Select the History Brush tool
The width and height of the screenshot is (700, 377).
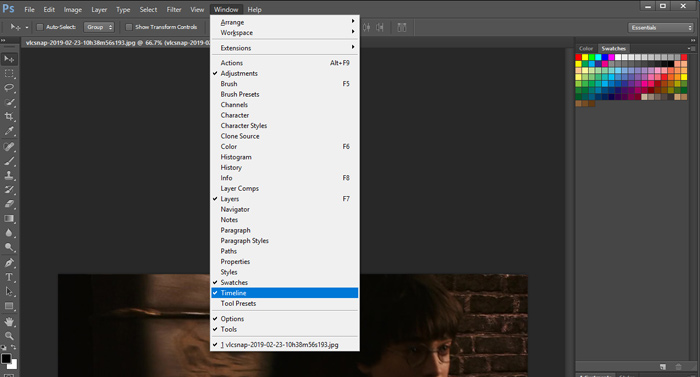pyautogui.click(x=9, y=189)
